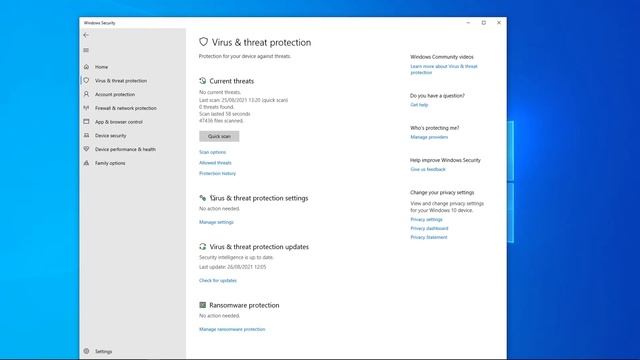Click the App & browser control window icon

click(86, 122)
